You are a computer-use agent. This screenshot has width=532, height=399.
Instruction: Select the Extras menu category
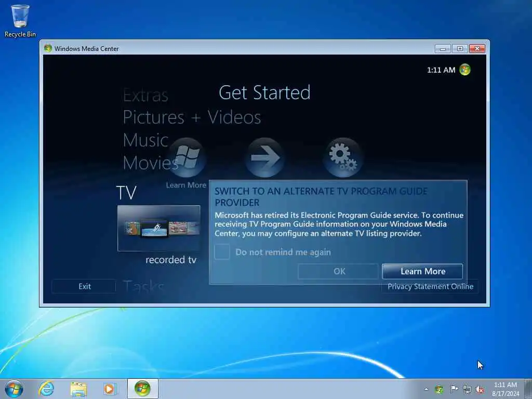[x=145, y=95]
